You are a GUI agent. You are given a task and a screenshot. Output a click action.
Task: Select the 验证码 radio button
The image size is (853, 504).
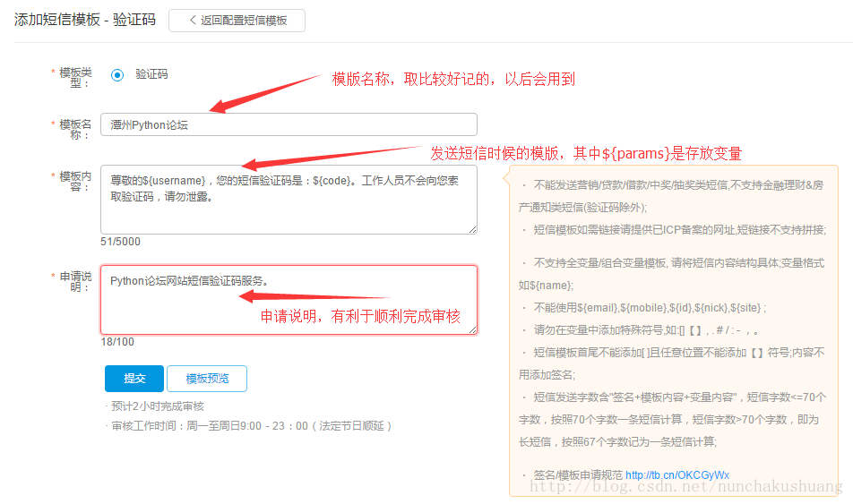tap(117, 75)
